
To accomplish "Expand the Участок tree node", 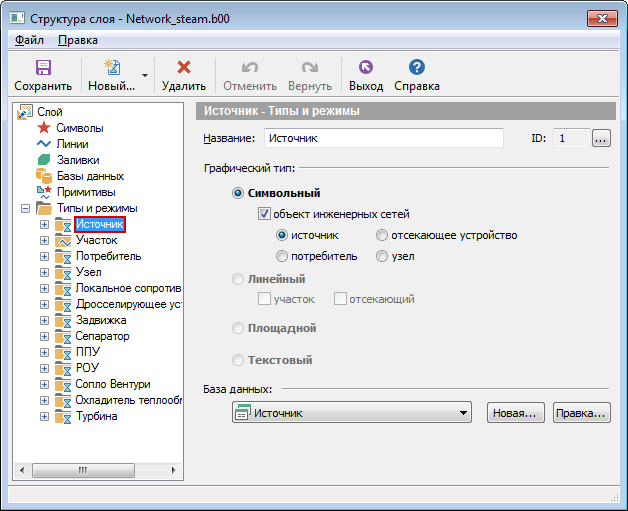I will point(44,240).
